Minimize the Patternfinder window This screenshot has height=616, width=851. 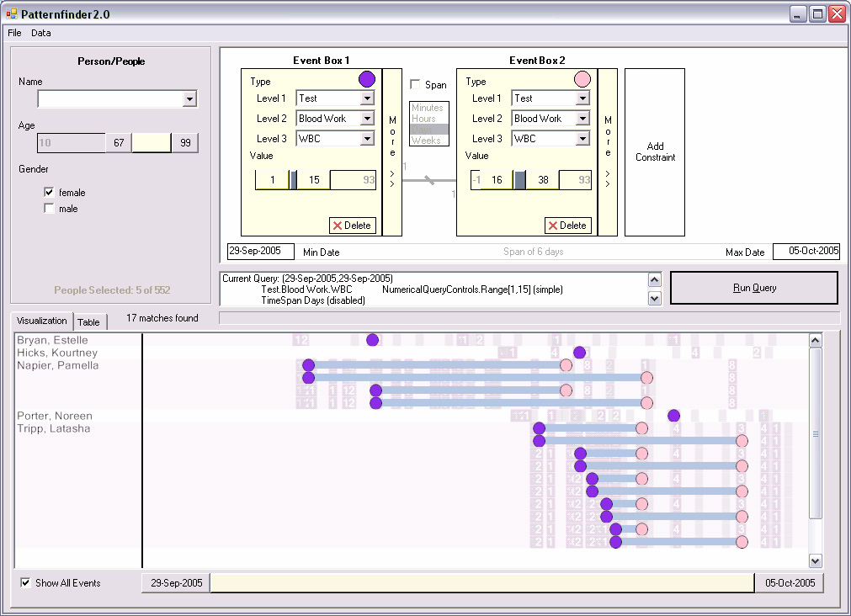[x=798, y=13]
